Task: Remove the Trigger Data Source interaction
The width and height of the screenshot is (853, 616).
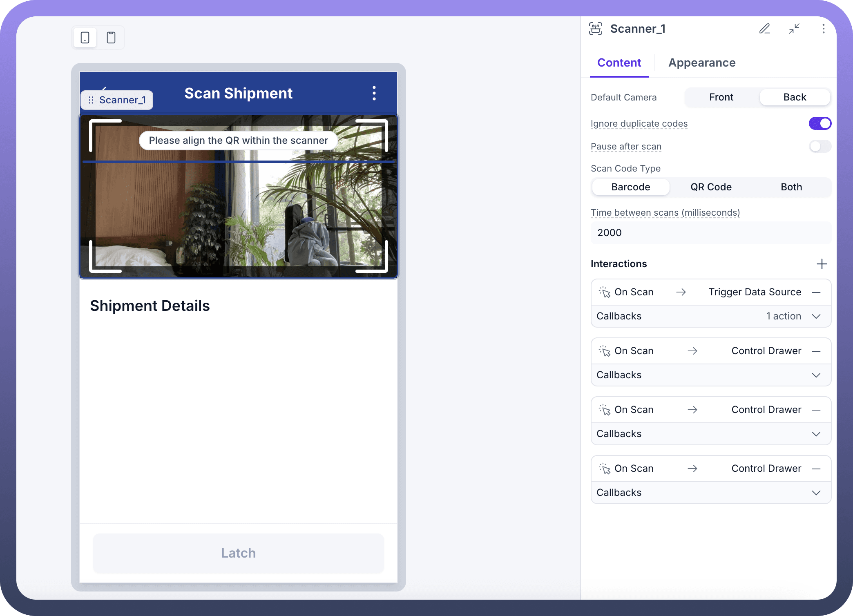Action: 816,292
